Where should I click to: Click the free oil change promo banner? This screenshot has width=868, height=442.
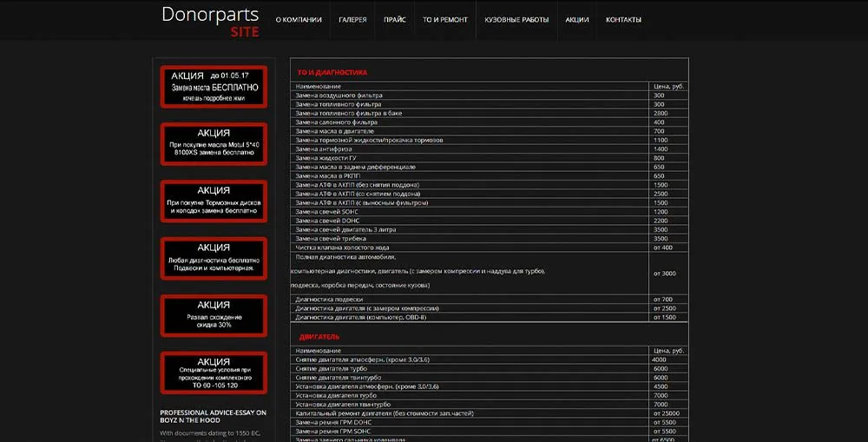coord(214,87)
